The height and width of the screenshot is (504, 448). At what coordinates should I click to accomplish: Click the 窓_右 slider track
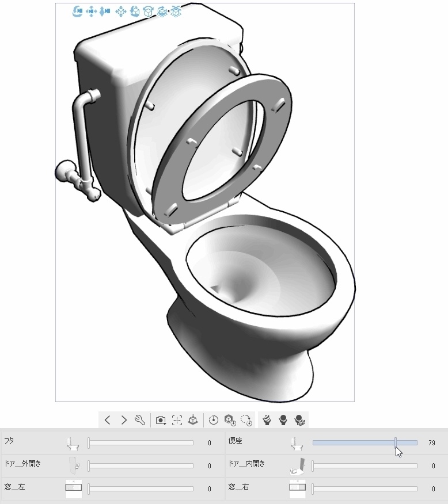(365, 488)
